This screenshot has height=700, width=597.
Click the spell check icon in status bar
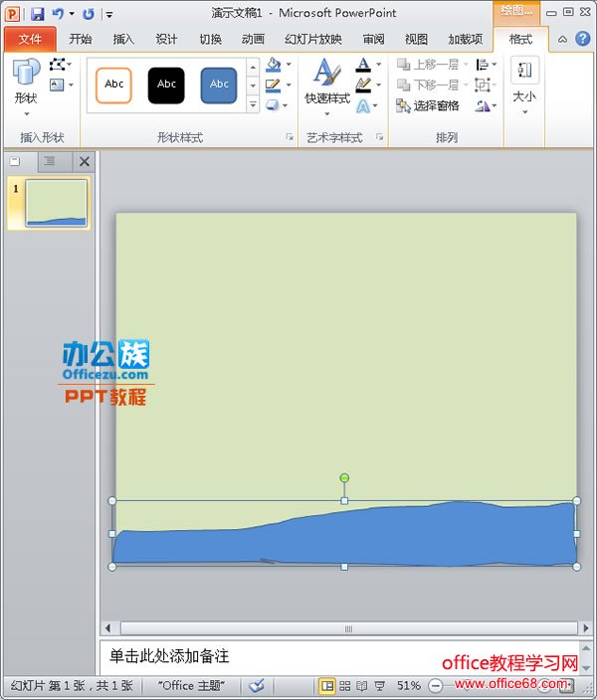tap(257, 685)
